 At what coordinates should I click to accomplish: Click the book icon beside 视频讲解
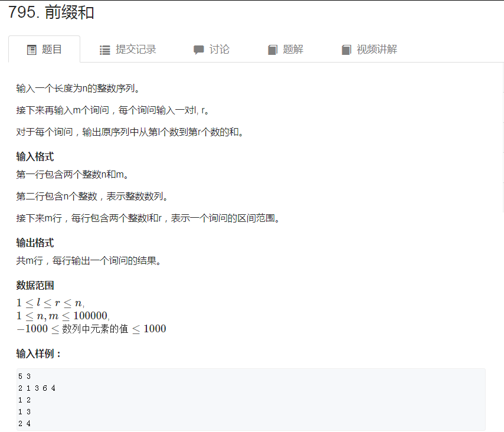point(346,49)
